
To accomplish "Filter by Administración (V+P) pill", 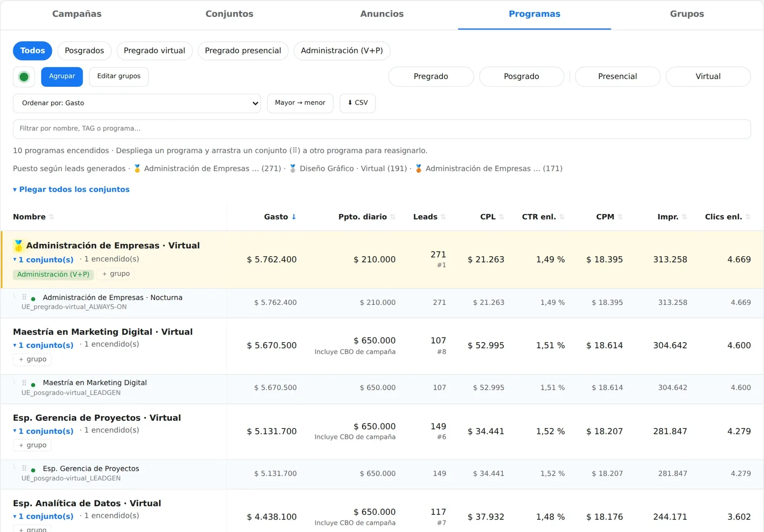I will click(x=342, y=51).
